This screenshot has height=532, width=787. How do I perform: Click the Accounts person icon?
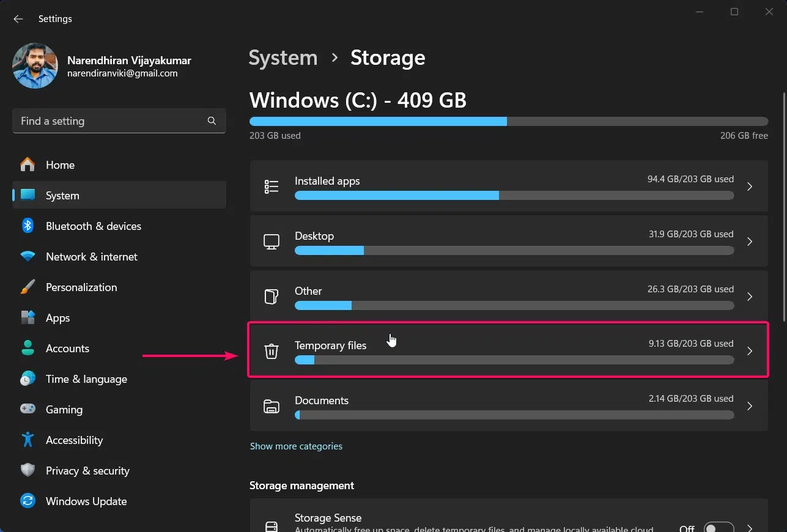tap(28, 348)
